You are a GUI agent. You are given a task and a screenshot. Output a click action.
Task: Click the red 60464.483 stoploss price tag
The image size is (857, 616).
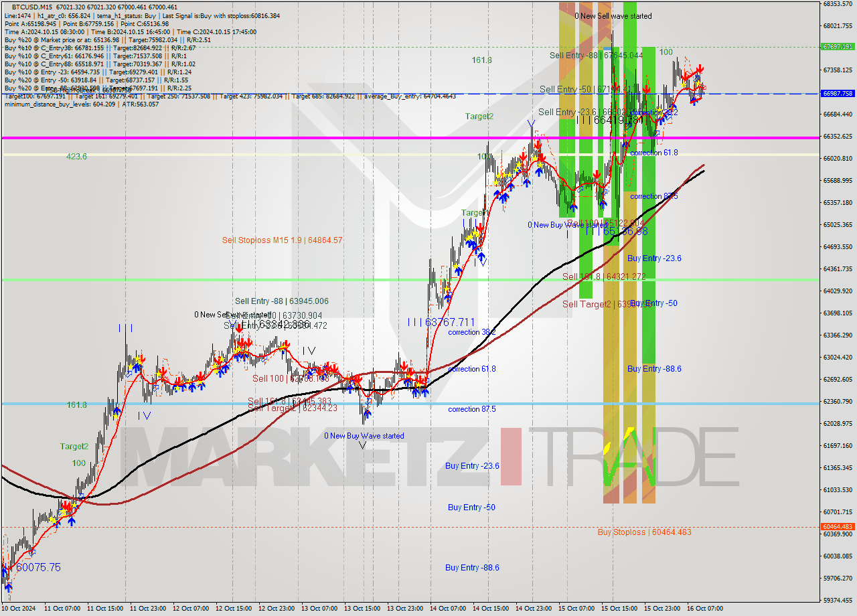click(x=838, y=527)
